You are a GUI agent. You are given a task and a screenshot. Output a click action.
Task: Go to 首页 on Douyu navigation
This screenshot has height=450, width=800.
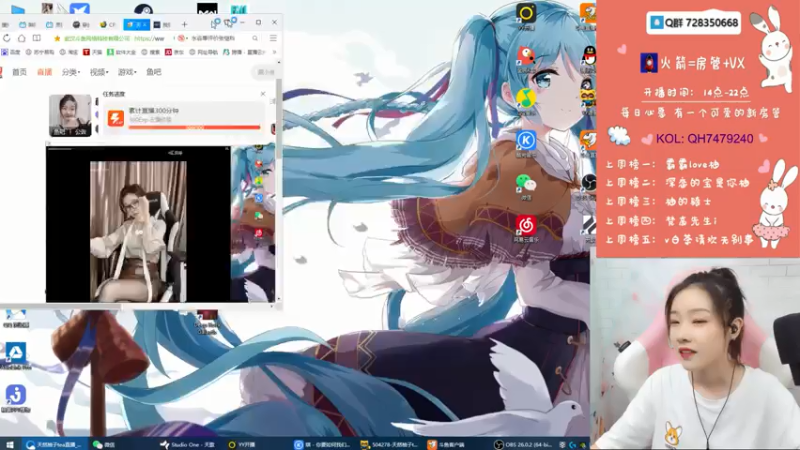coord(19,72)
